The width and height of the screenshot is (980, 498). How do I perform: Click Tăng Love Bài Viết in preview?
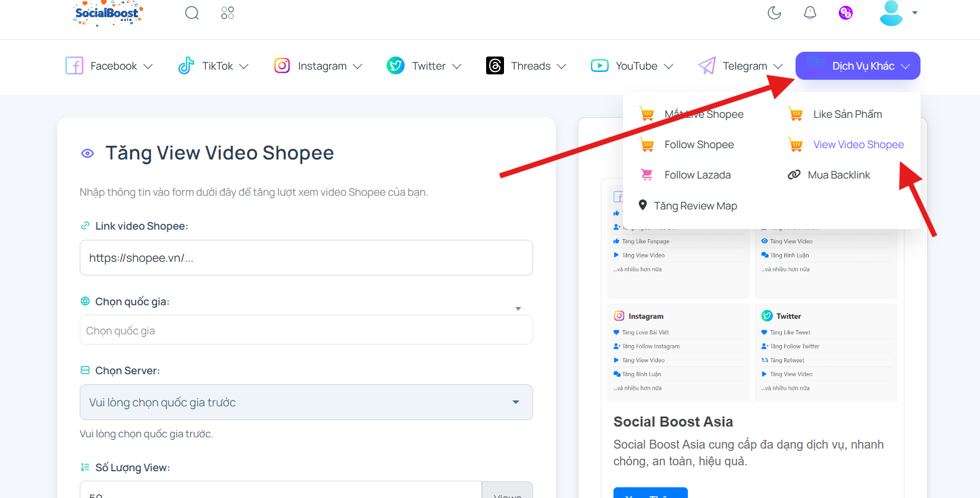tap(645, 333)
